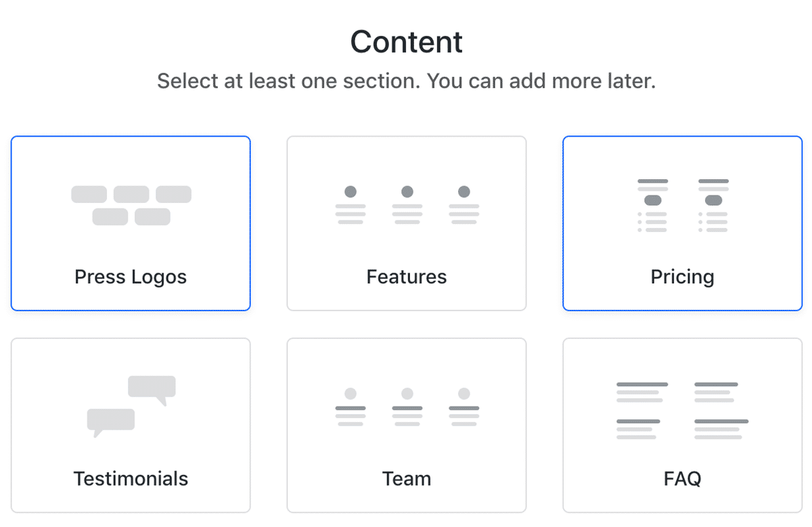Click the "Content" page heading
Image resolution: width=812 pixels, height=527 pixels.
coord(407,42)
